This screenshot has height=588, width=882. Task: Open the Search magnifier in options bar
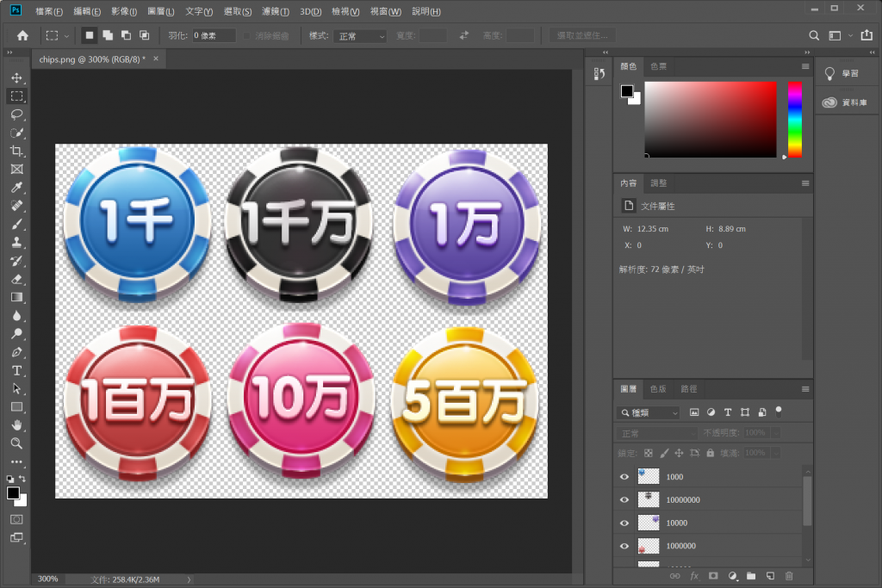point(814,35)
